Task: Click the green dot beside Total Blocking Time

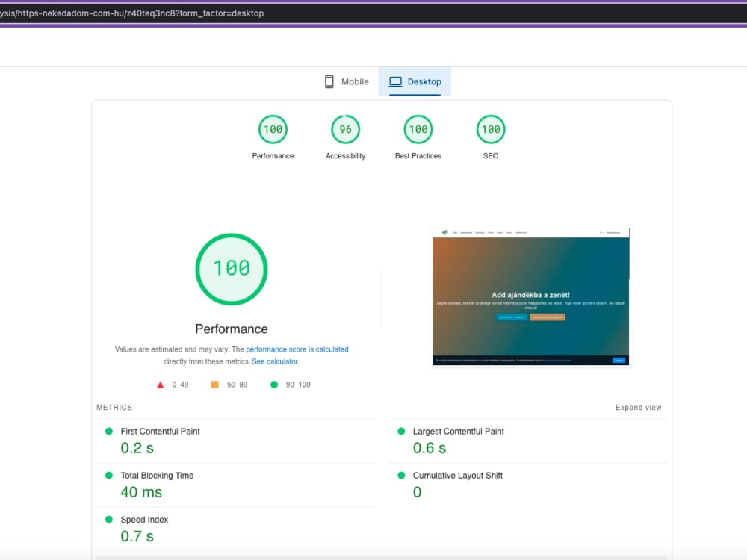Action: click(x=109, y=476)
